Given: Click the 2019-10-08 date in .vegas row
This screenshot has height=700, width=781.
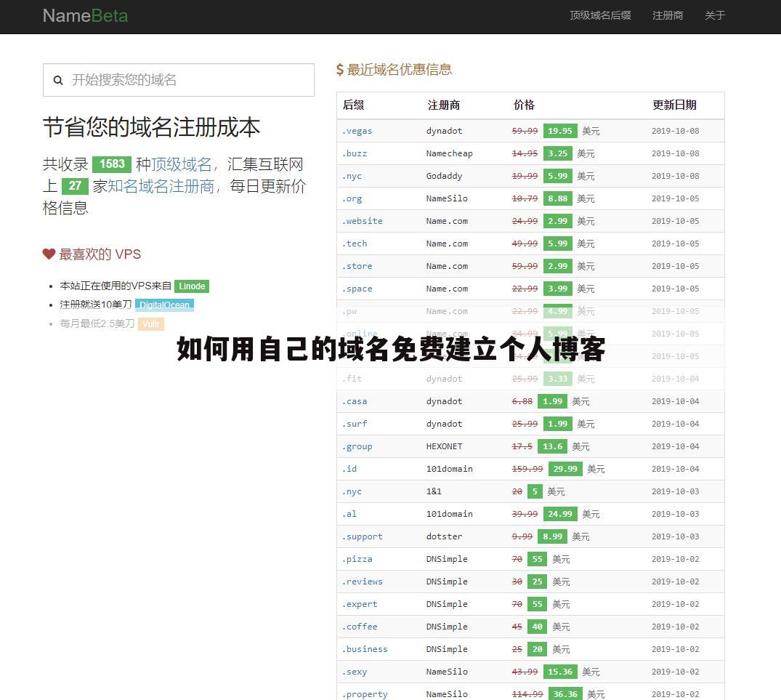Looking at the screenshot, I should click(676, 131).
